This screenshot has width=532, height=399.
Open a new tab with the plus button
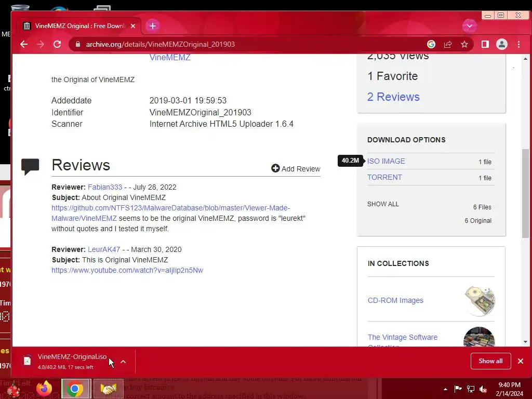(153, 26)
